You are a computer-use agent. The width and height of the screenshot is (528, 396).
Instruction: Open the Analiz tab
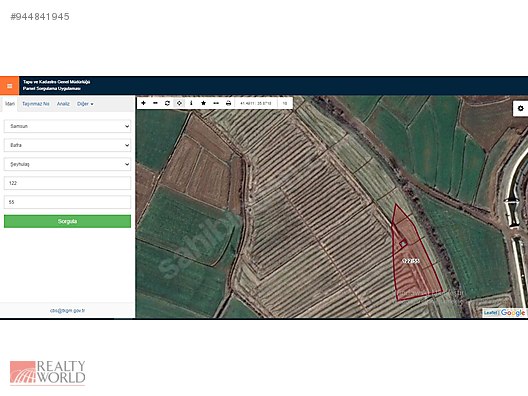tap(63, 104)
